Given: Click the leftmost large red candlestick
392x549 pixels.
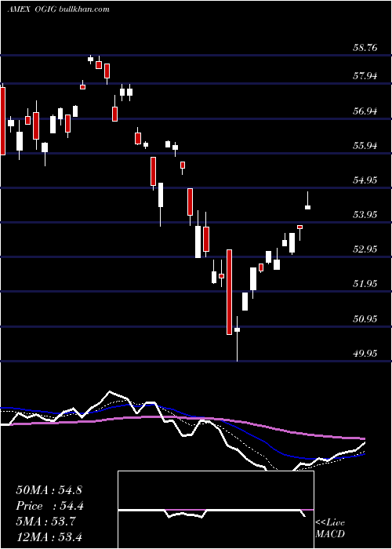Looking at the screenshot, I should pyautogui.click(x=2, y=121).
